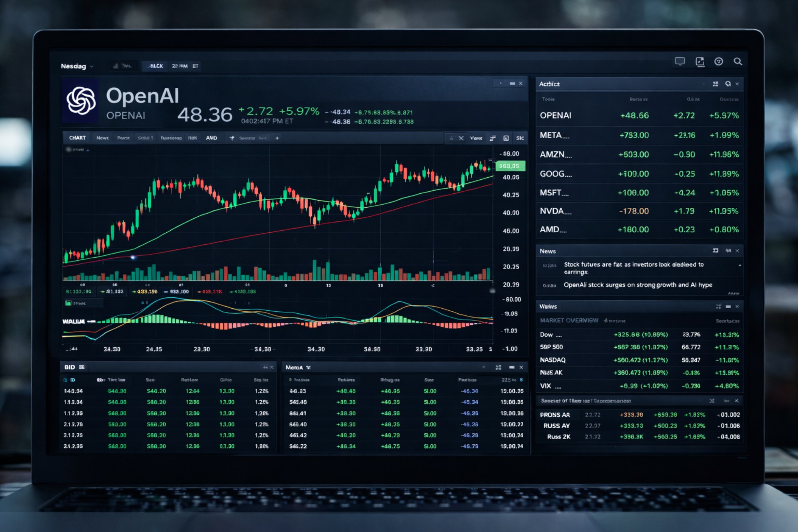The image size is (798, 532).
Task: Click the share/export icon in top bar
Action: tap(700, 62)
